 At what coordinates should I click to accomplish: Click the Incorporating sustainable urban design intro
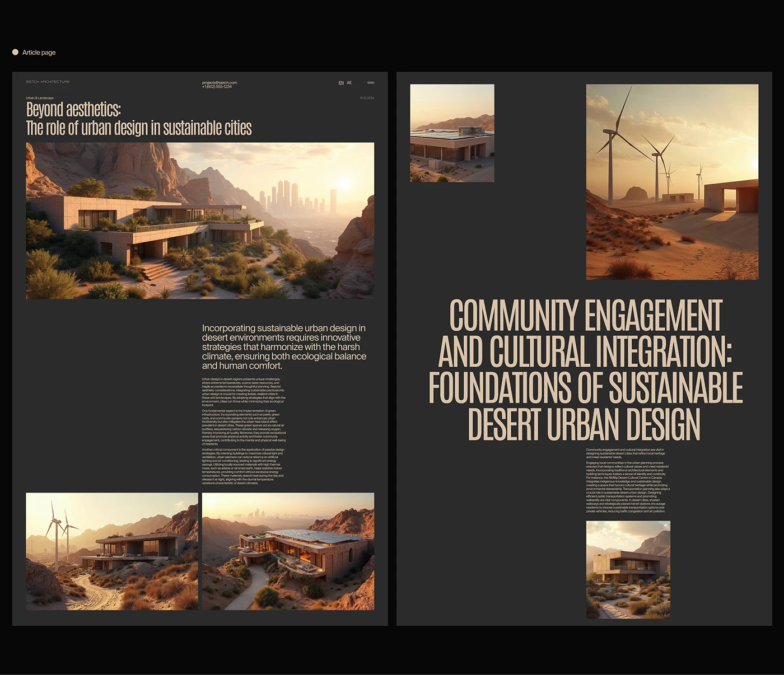click(x=284, y=347)
